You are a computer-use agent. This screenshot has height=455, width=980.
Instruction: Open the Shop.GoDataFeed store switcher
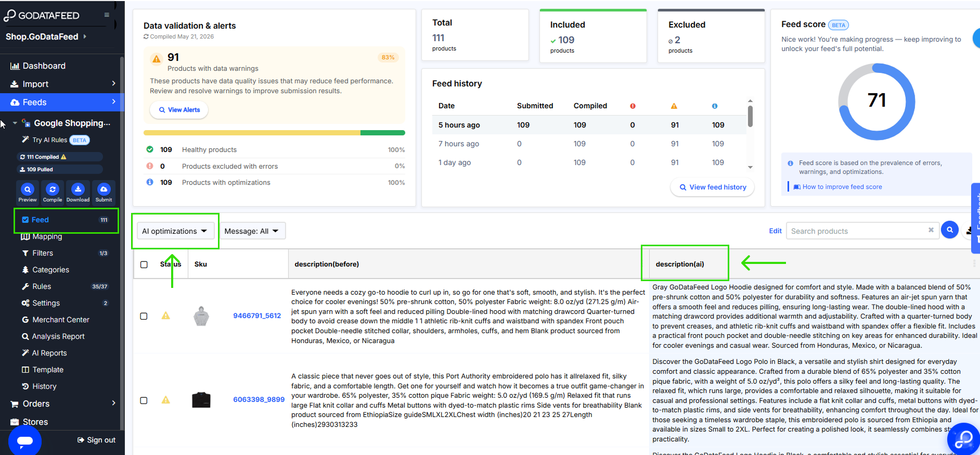(x=46, y=36)
